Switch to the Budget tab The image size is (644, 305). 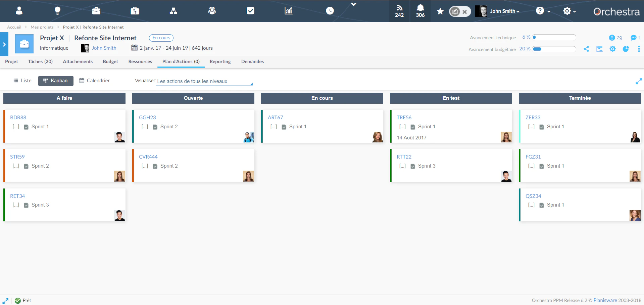pyautogui.click(x=110, y=61)
